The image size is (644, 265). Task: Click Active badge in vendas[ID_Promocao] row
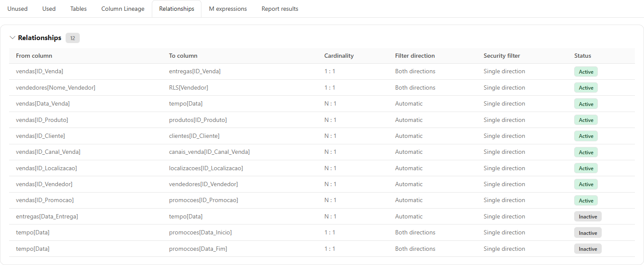[x=586, y=201]
